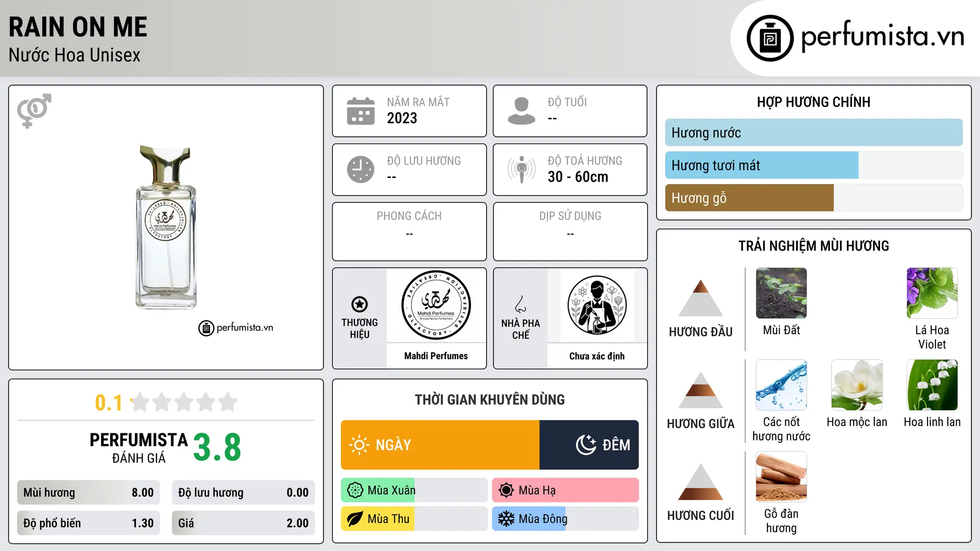This screenshot has height=551, width=980.
Task: Click the Phong cách info card
Action: coord(410,231)
